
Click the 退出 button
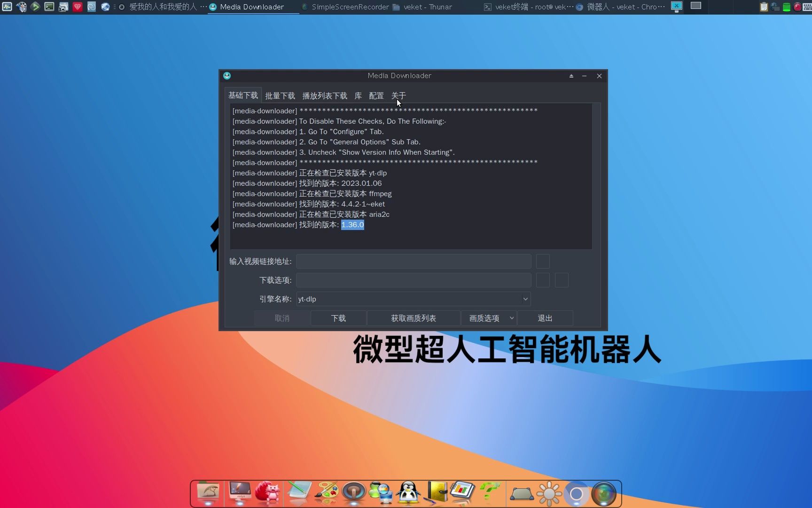point(545,318)
